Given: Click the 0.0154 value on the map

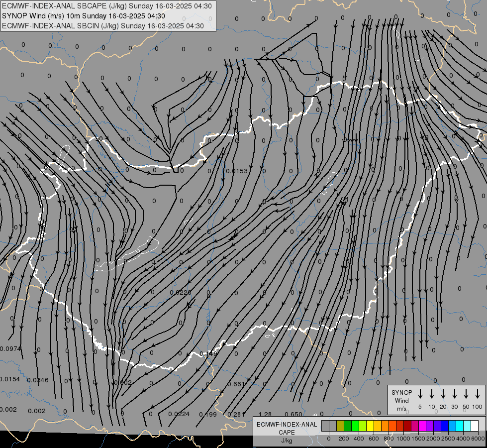Looking at the screenshot, I should [10, 379].
